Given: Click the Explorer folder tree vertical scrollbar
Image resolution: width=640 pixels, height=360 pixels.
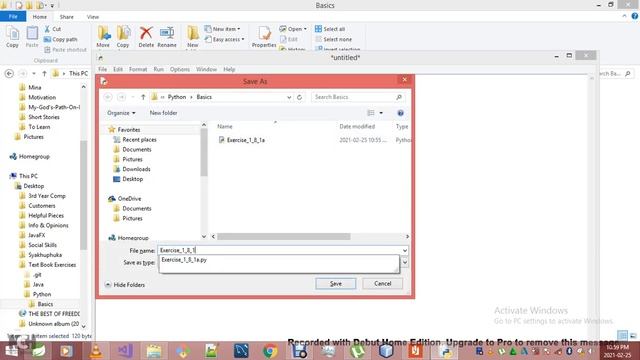Looking at the screenshot, I should click(x=84, y=195).
